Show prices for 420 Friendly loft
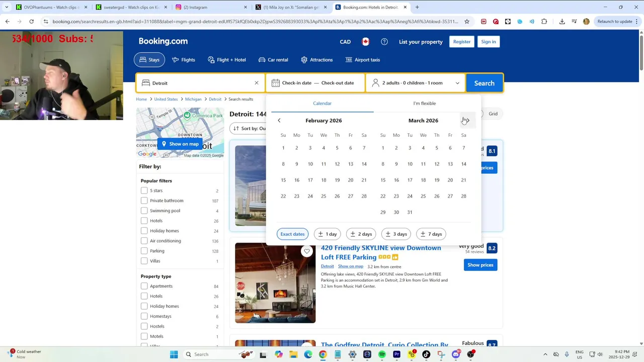644x362 pixels. coord(480,265)
